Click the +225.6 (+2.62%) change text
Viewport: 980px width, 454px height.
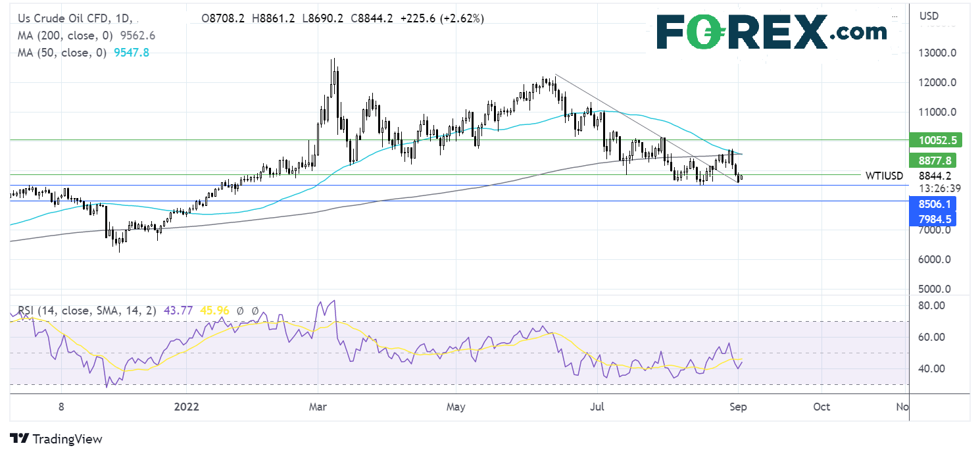442,19
